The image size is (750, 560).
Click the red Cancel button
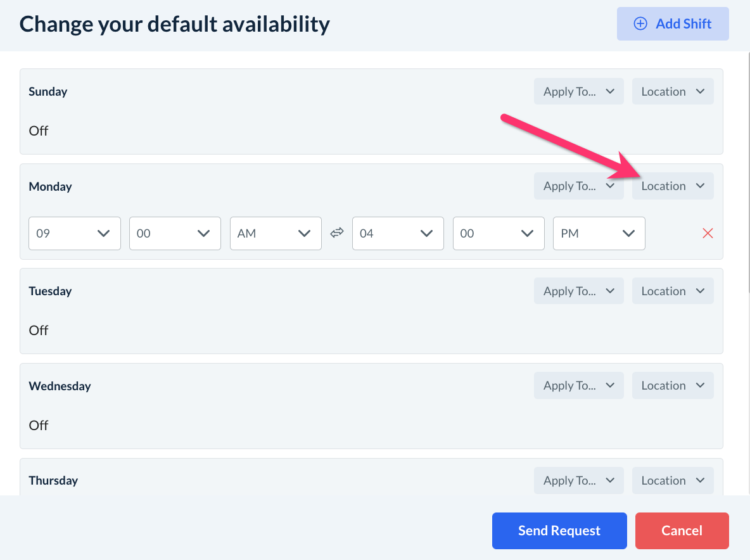point(682,531)
